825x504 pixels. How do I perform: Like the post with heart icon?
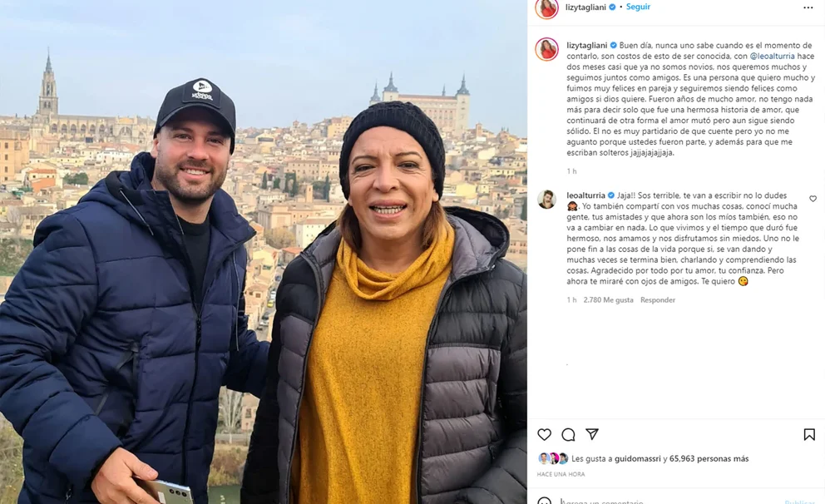pos(544,435)
